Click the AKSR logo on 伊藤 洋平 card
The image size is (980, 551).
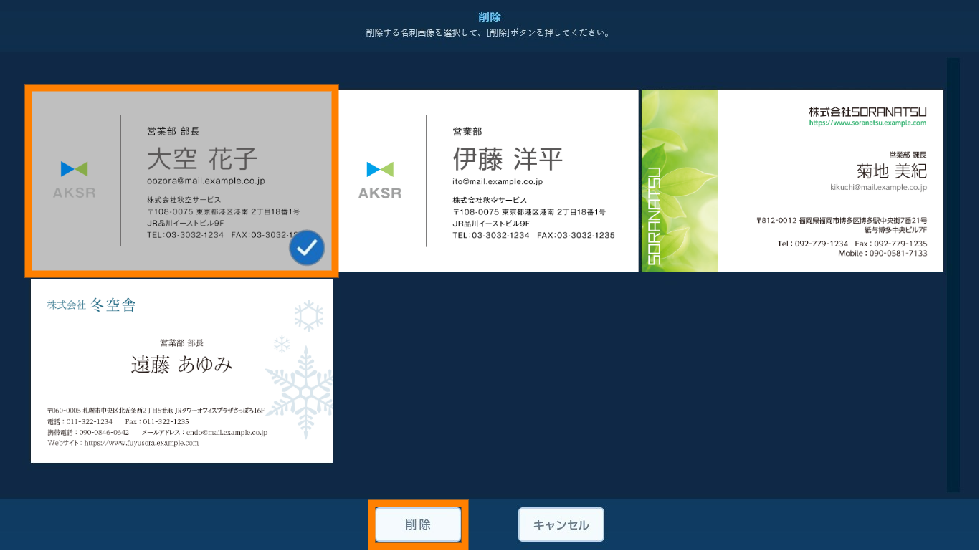point(379,180)
